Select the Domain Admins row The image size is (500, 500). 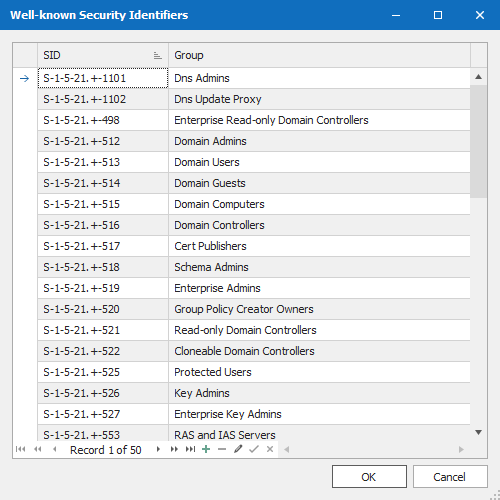pyautogui.click(x=254, y=141)
